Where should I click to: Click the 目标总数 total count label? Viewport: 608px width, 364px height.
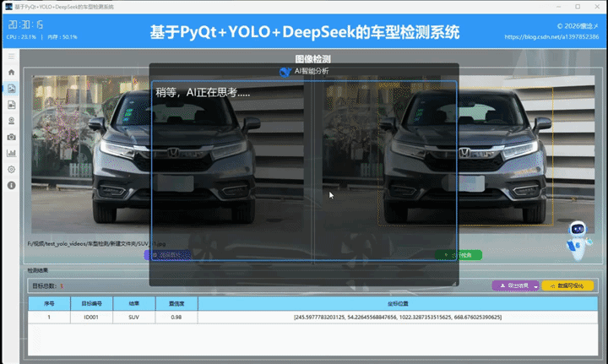[x=45, y=286]
